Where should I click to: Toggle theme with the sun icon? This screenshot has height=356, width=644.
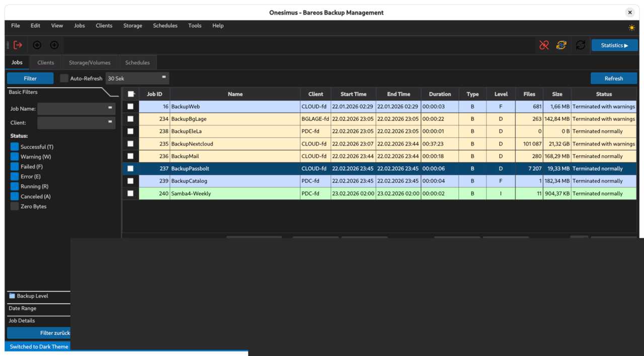point(632,28)
